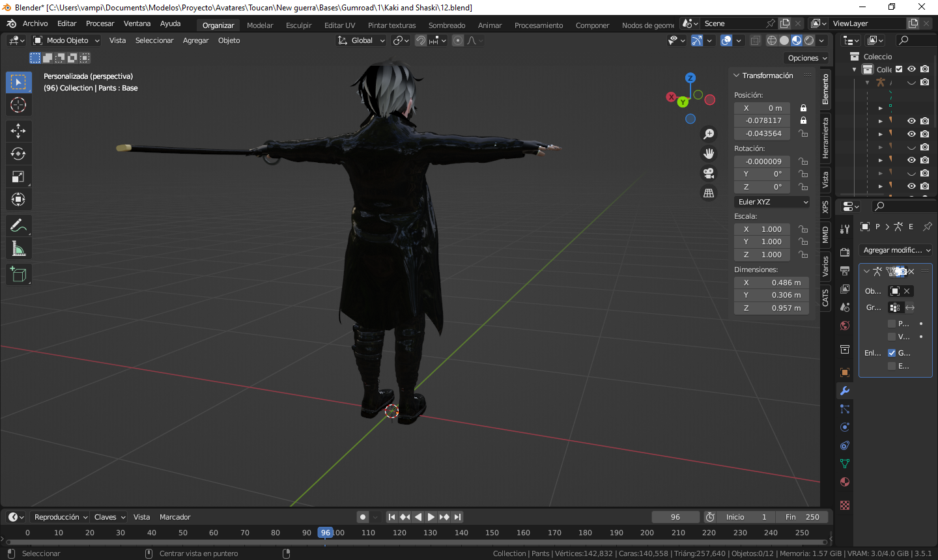This screenshot has height=560, width=938.
Task: Open the Modifiers wrench properties tab
Action: click(845, 391)
